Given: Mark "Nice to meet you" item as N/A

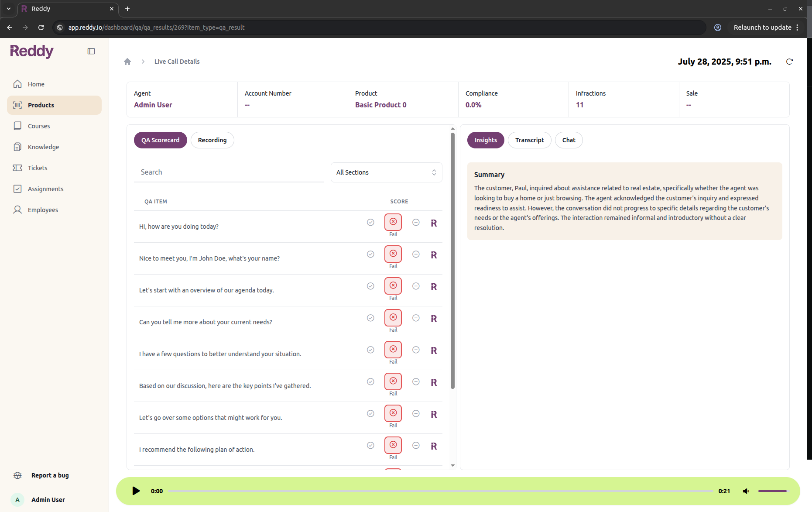Looking at the screenshot, I should 415,254.
